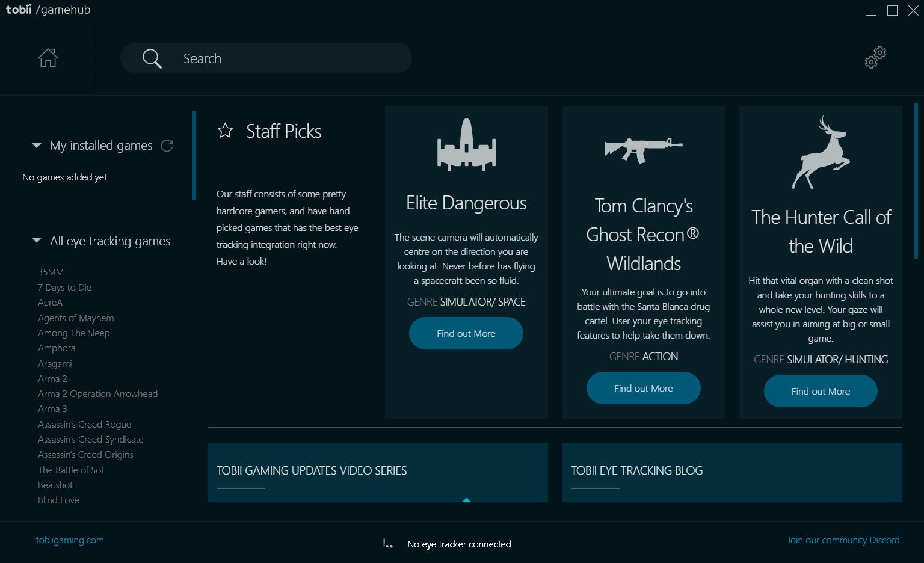Open the Home page icon
924x563 pixels.
[x=48, y=58]
